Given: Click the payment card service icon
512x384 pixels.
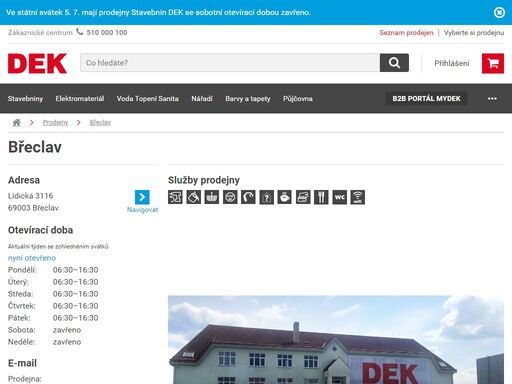Looking at the screenshot, I should (303, 197).
